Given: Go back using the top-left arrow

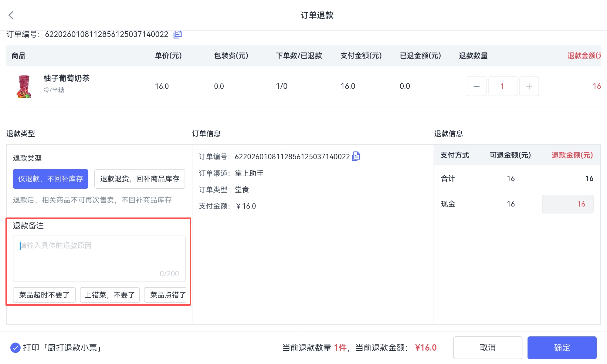Looking at the screenshot, I should 11,15.
